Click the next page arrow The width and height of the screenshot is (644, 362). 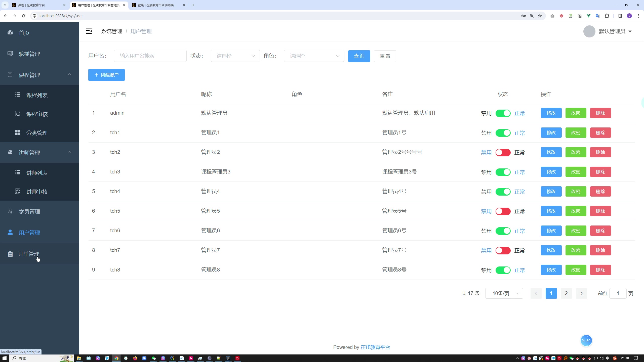point(581,293)
